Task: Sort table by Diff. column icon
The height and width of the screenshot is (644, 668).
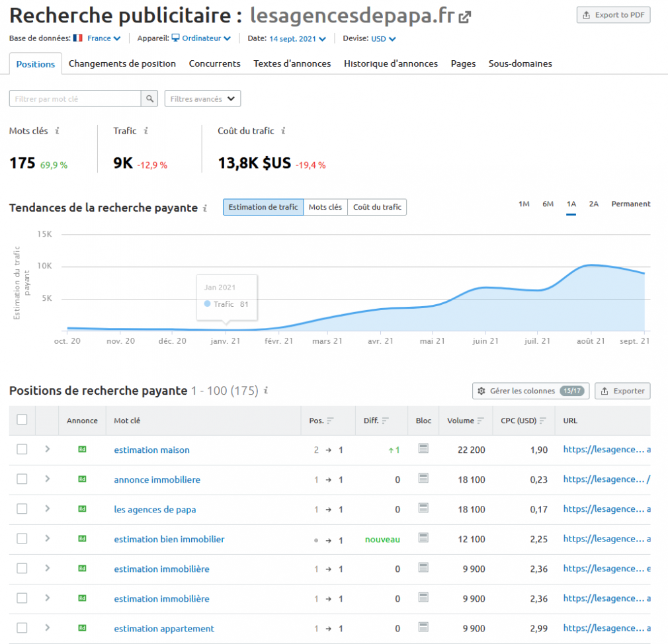Action: [386, 421]
